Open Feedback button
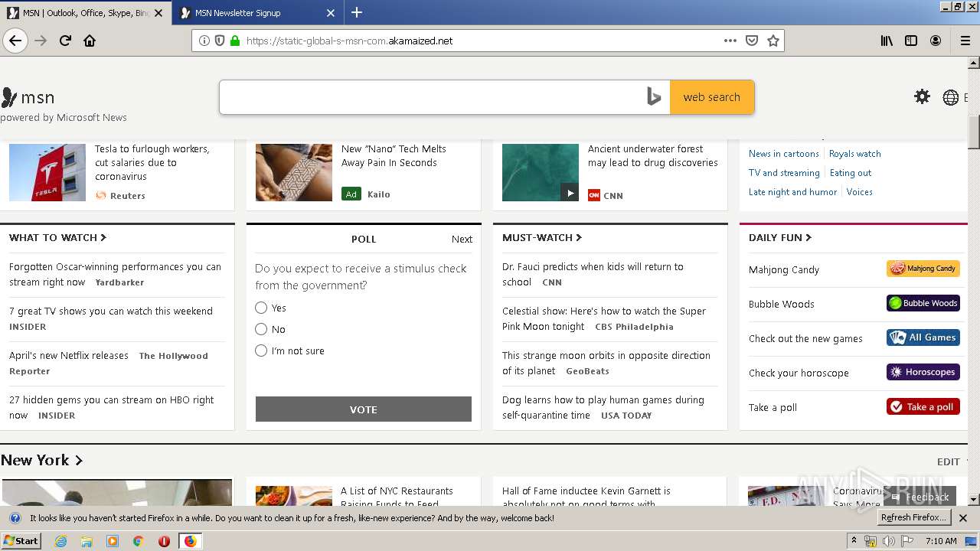Viewport: 980px width, 551px height. pos(920,497)
